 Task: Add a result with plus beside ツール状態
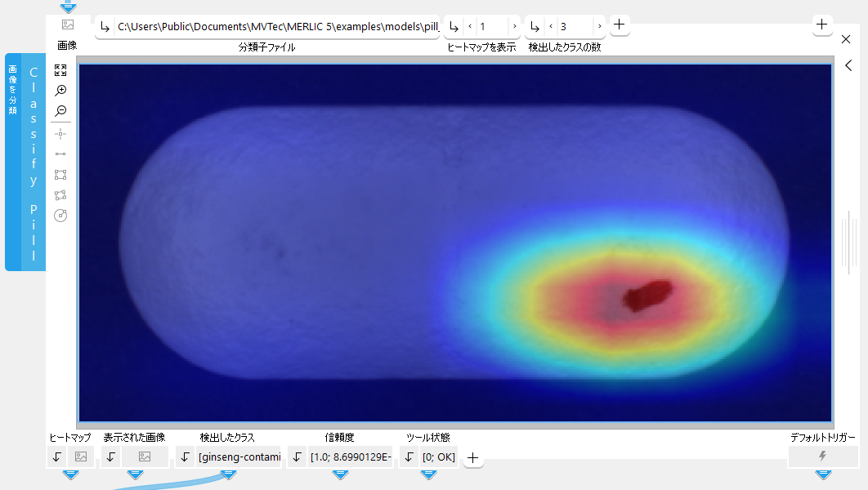pos(474,460)
